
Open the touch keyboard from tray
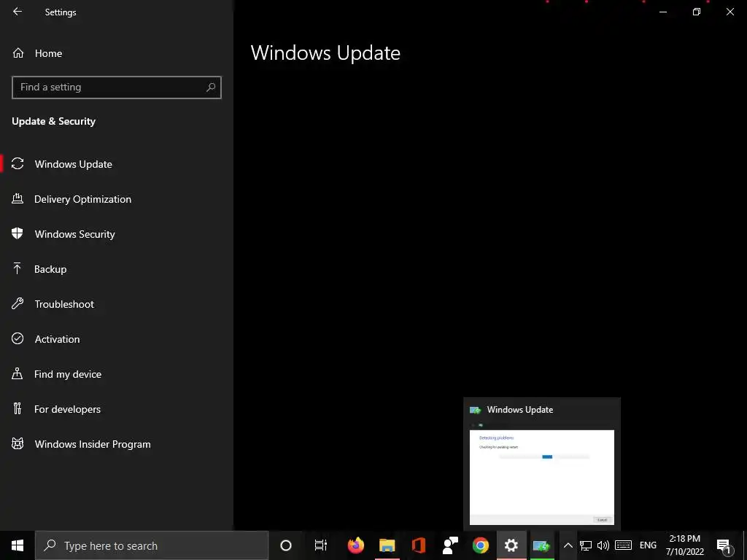click(623, 545)
